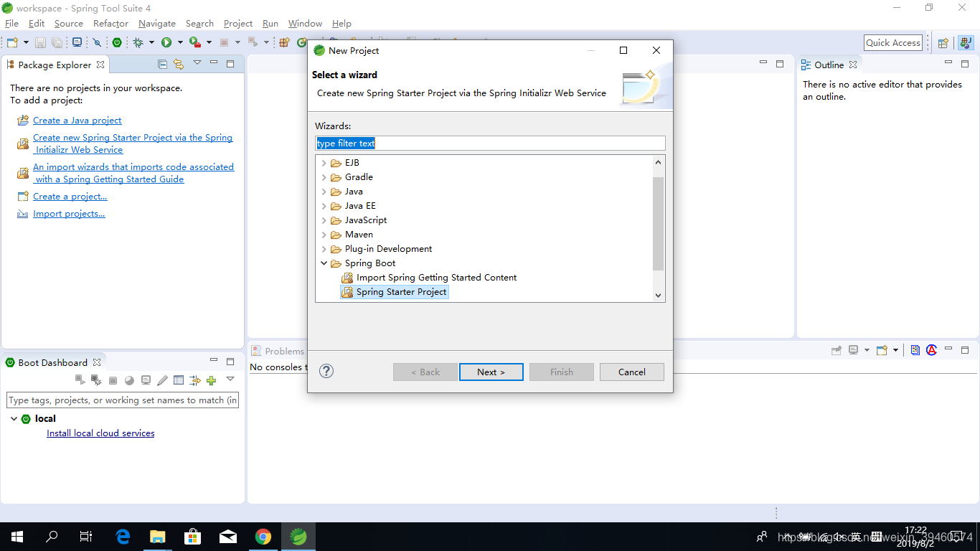Click Open Config pencil icon in Boot Dashboard
Screen dimensions: 980x551
pyautogui.click(x=162, y=380)
